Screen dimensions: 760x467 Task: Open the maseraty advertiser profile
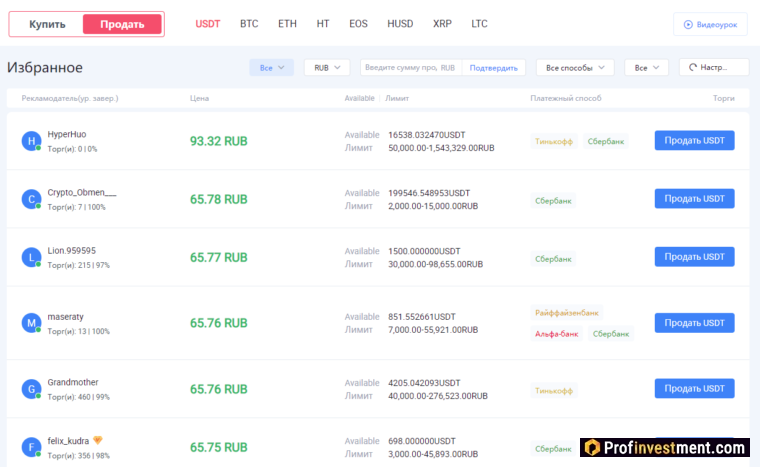point(65,317)
